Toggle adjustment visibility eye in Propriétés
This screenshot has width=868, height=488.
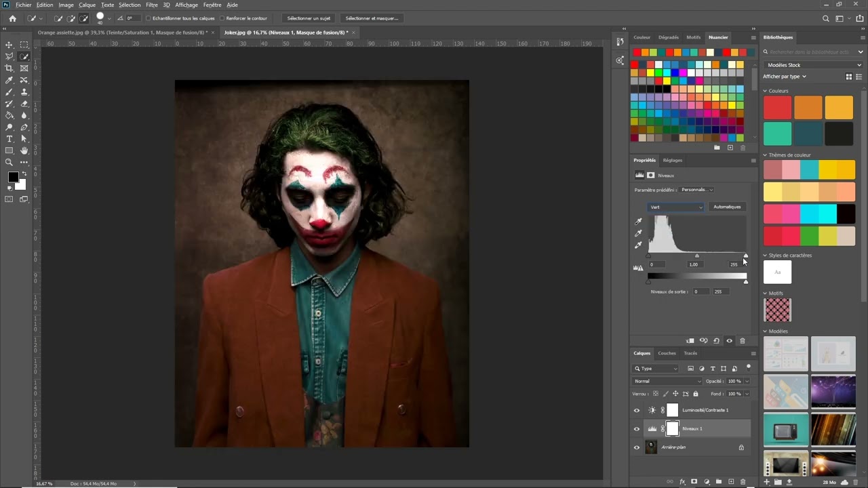point(729,341)
